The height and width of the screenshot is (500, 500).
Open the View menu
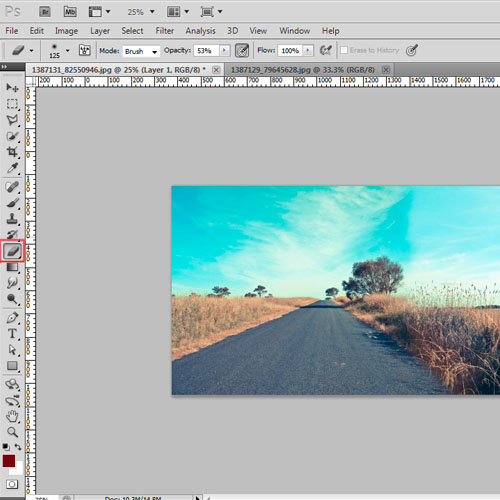pyautogui.click(x=258, y=31)
